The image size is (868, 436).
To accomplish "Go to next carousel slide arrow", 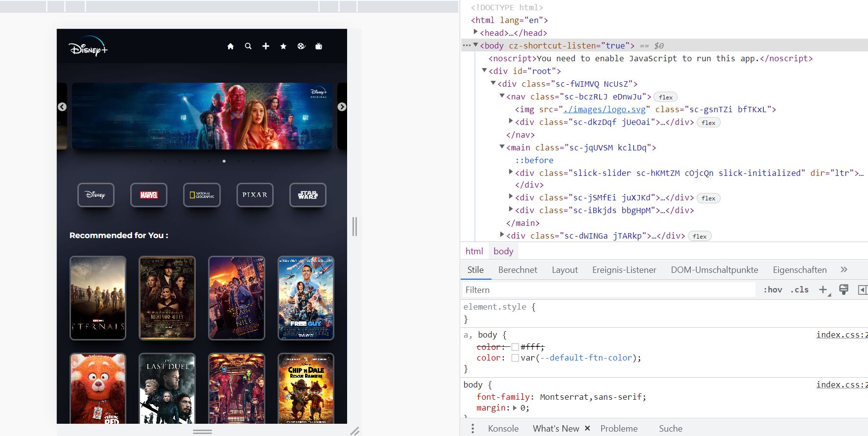I will [x=342, y=107].
